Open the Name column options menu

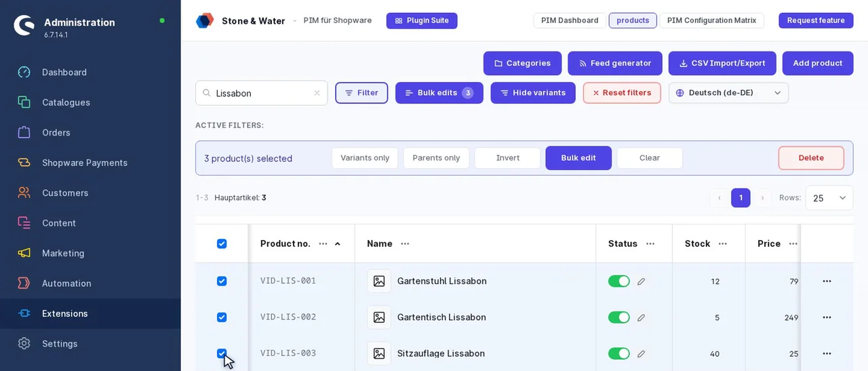coord(405,243)
